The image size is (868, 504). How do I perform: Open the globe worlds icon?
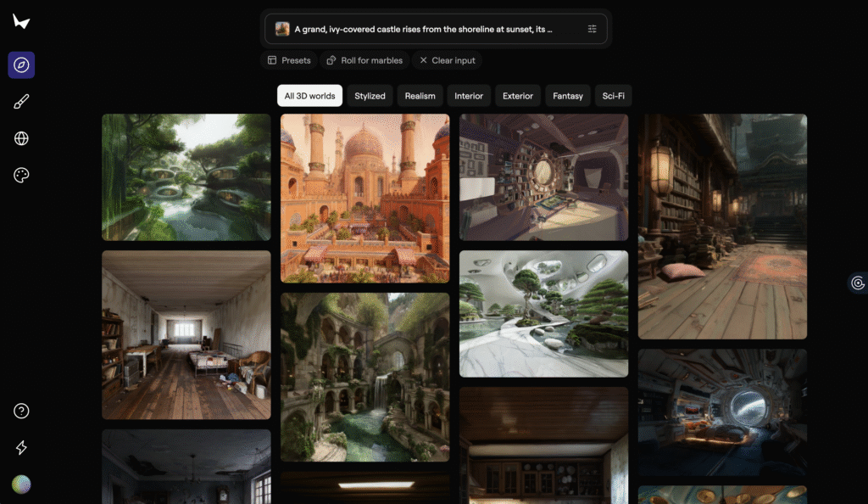click(x=21, y=138)
